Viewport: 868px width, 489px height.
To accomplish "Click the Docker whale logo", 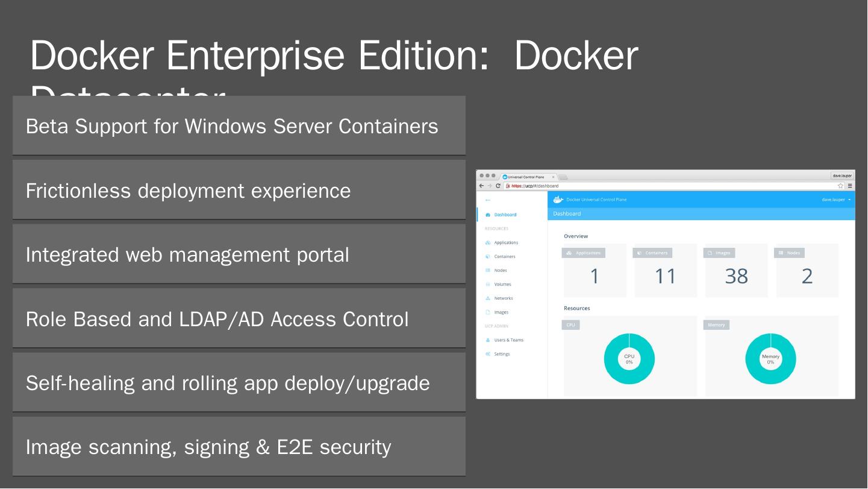I will click(558, 200).
